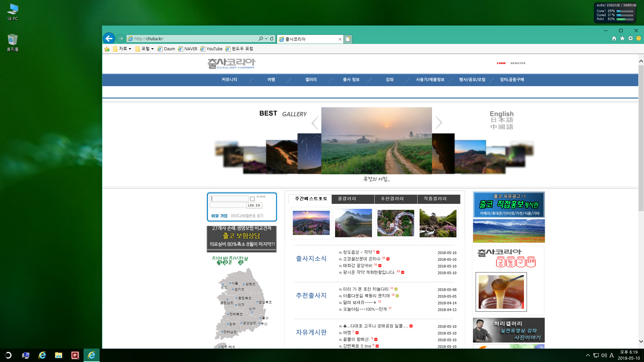The height and width of the screenshot is (362, 644).
Task: Open the 사용기/제품정보 navigation menu
Action: pos(430,80)
